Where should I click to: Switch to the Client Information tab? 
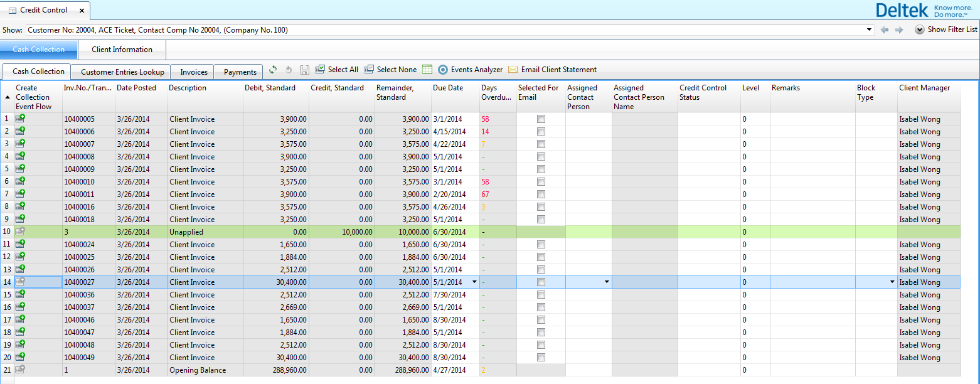(122, 50)
